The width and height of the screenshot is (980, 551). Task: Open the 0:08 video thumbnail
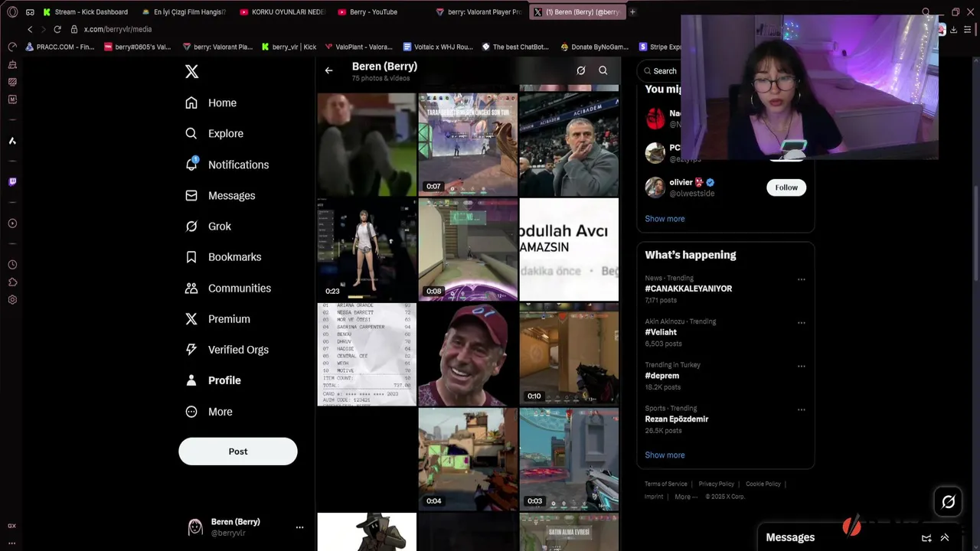(x=468, y=249)
